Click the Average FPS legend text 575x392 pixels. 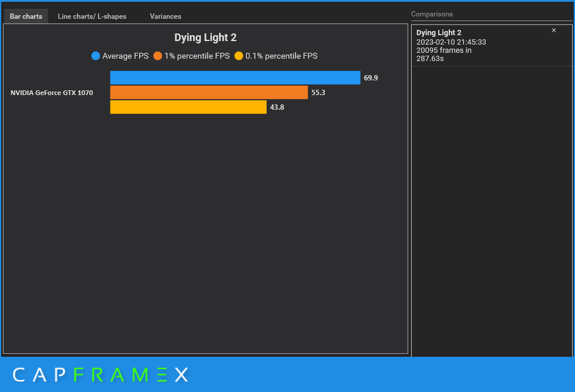[126, 56]
